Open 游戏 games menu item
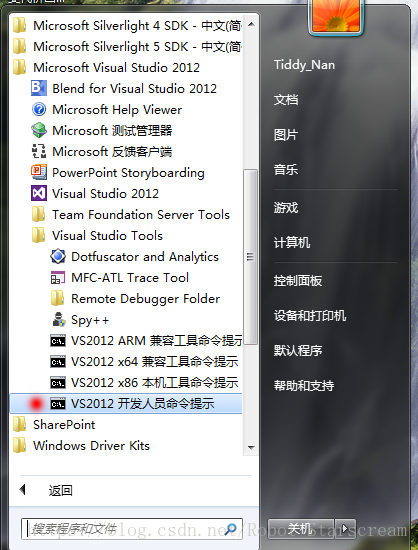Image resolution: width=418 pixels, height=550 pixels. [x=286, y=208]
